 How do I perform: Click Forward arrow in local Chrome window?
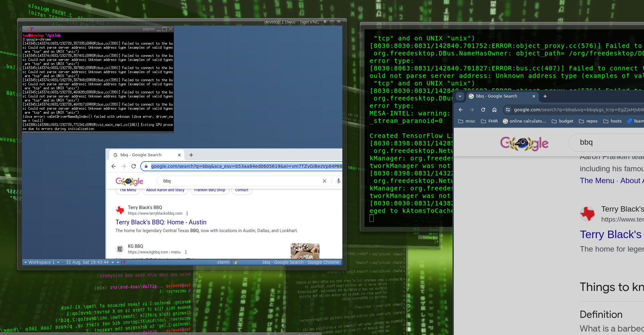(472, 110)
